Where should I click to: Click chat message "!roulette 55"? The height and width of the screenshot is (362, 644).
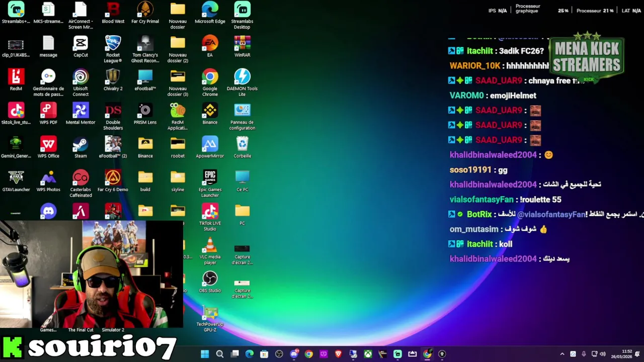point(540,200)
